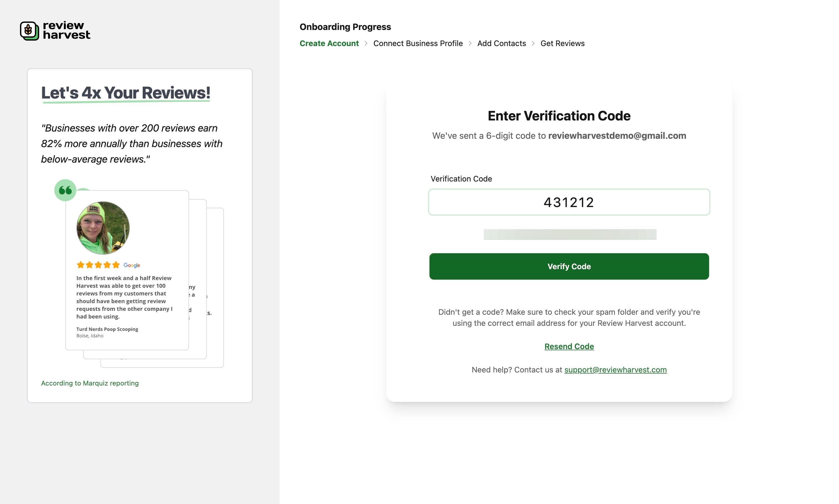Click the green quotation mark icon
The width and height of the screenshot is (839, 504).
coord(65,190)
